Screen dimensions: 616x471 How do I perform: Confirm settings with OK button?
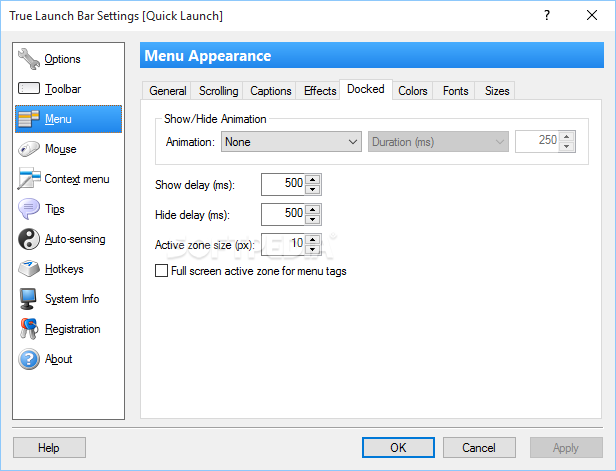coord(398,447)
